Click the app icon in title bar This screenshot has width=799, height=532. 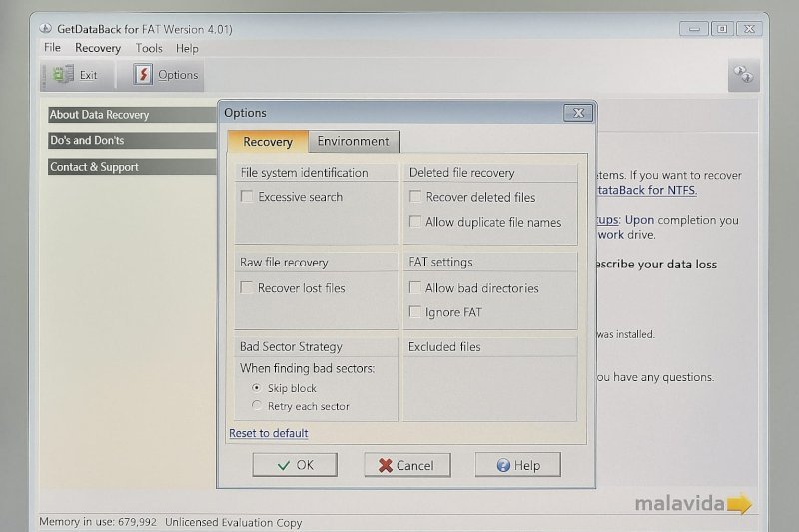point(46,28)
